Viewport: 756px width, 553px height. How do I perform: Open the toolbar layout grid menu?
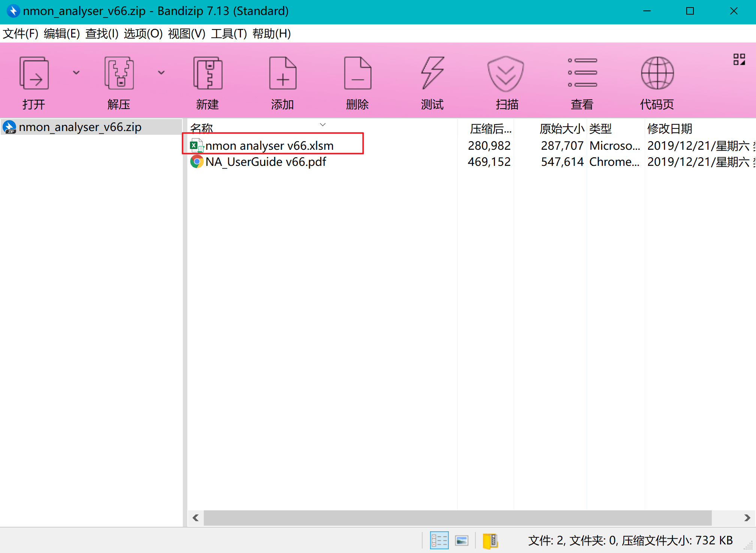[x=739, y=60]
